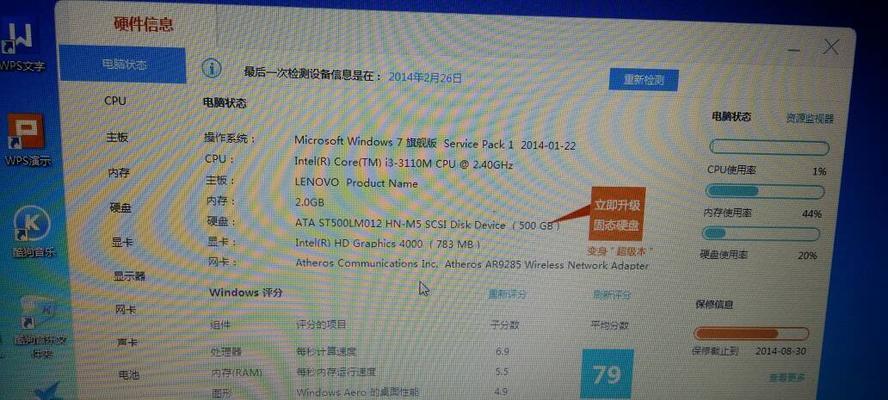This screenshot has width=888, height=400.
Task: Click the 处理器 row label
Action: (226, 352)
